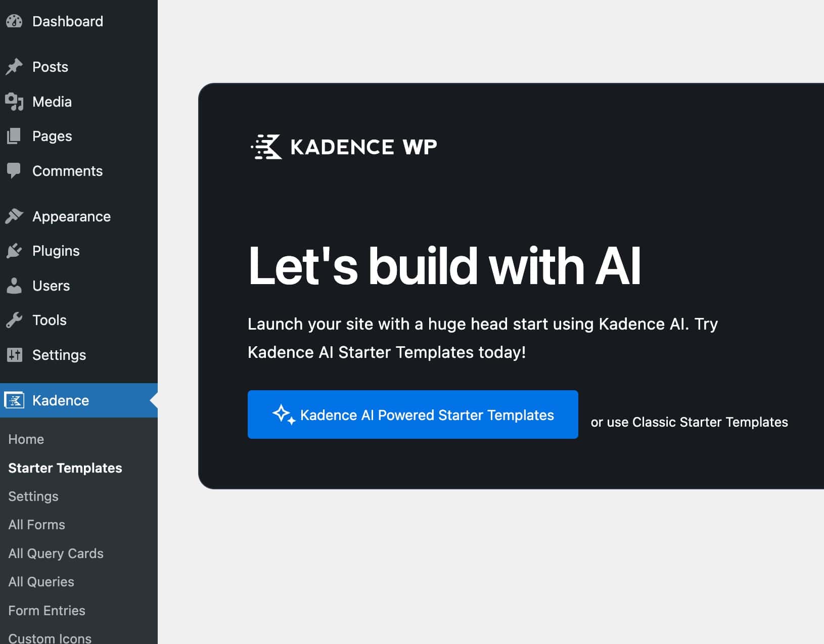Click the Kadence logo icon in sidebar
824x644 pixels.
14,400
